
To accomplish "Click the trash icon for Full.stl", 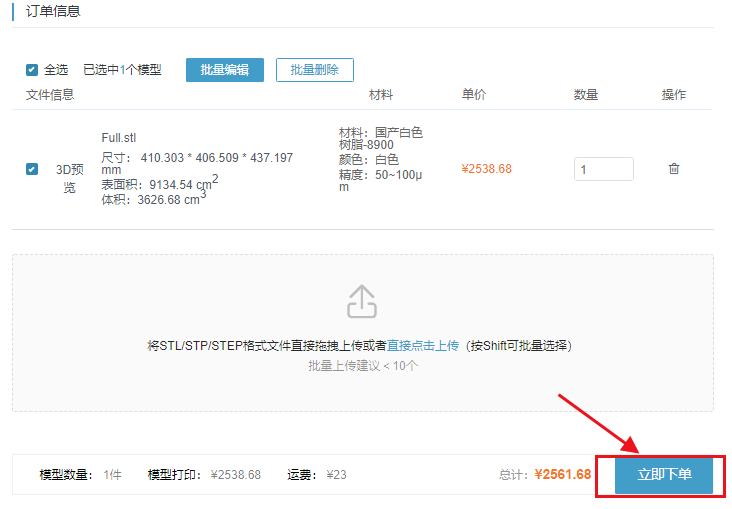I will pyautogui.click(x=674, y=169).
